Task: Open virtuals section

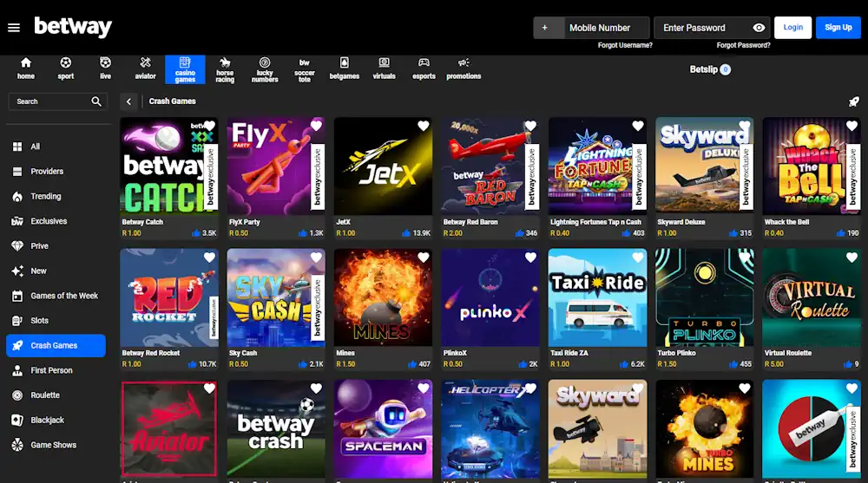Action: click(384, 69)
